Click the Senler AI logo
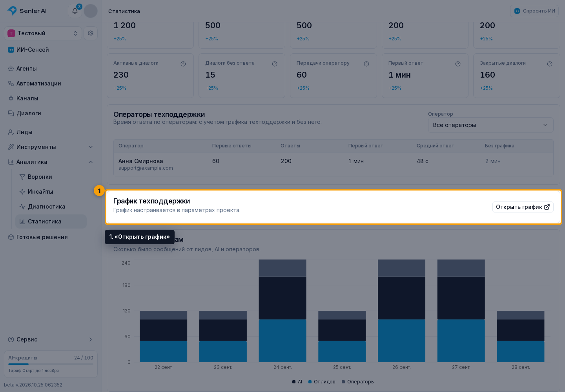The height and width of the screenshot is (392, 565). (x=27, y=11)
